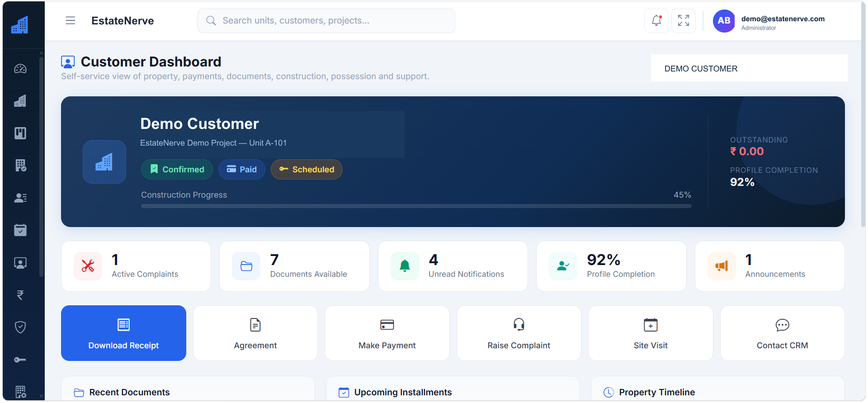Viewport: 868px width, 403px height.
Task: Click the Property Timeline heading
Action: click(657, 392)
